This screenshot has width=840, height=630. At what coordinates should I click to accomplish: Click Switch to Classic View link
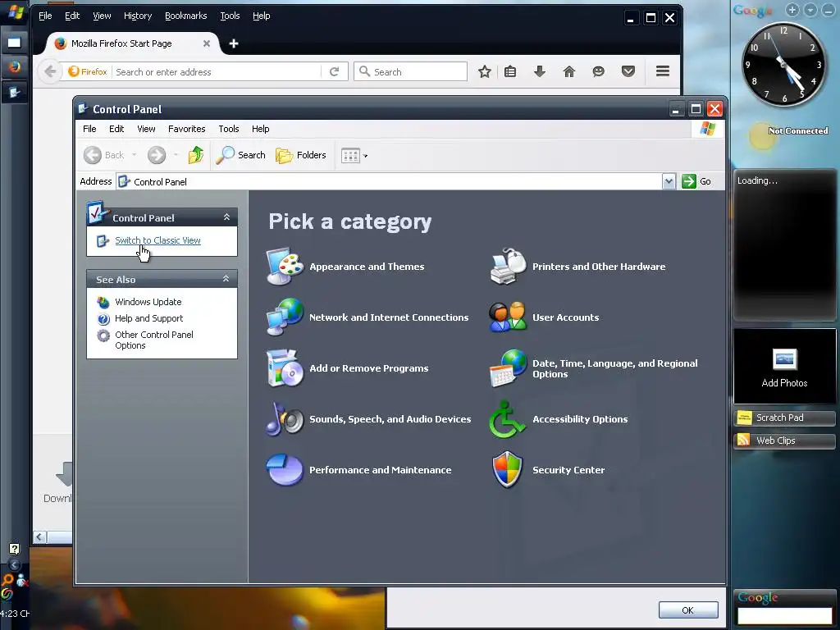point(157,240)
